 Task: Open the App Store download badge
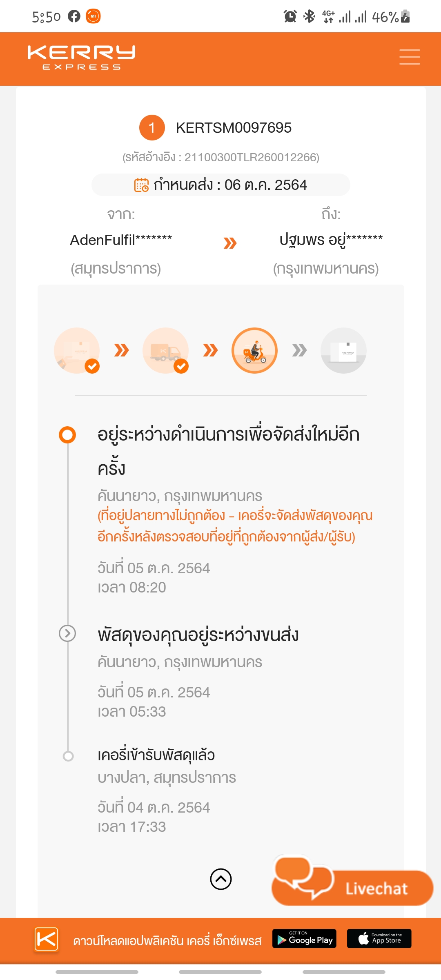pyautogui.click(x=379, y=938)
